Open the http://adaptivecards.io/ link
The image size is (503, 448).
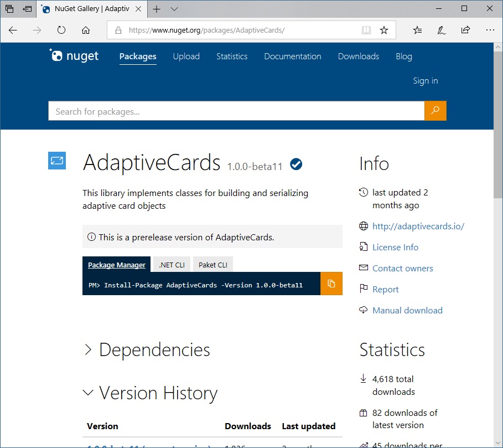pos(418,226)
